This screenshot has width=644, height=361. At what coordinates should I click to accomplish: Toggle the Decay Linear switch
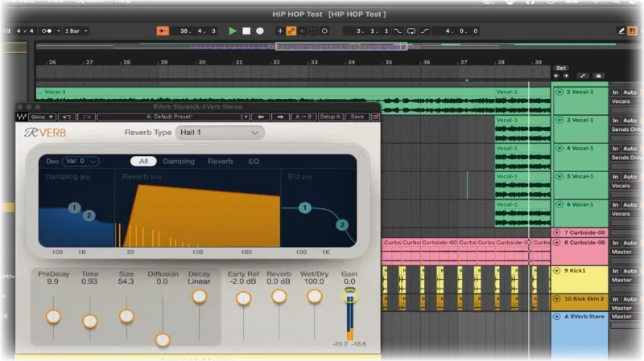click(x=199, y=296)
